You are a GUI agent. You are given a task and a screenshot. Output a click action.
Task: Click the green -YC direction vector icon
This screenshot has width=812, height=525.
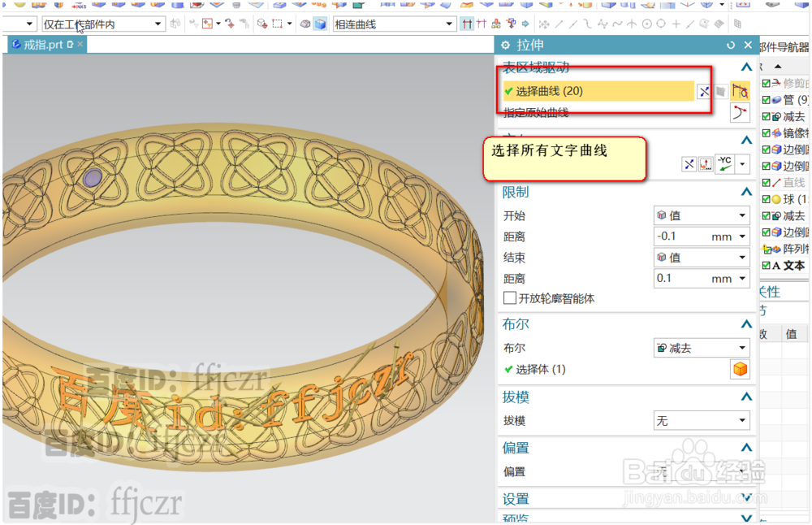(x=723, y=163)
